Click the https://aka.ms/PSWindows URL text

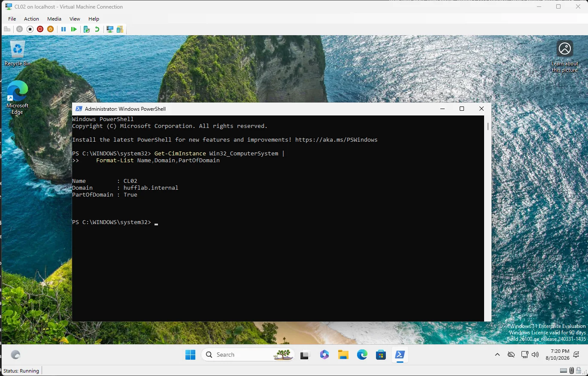point(336,140)
